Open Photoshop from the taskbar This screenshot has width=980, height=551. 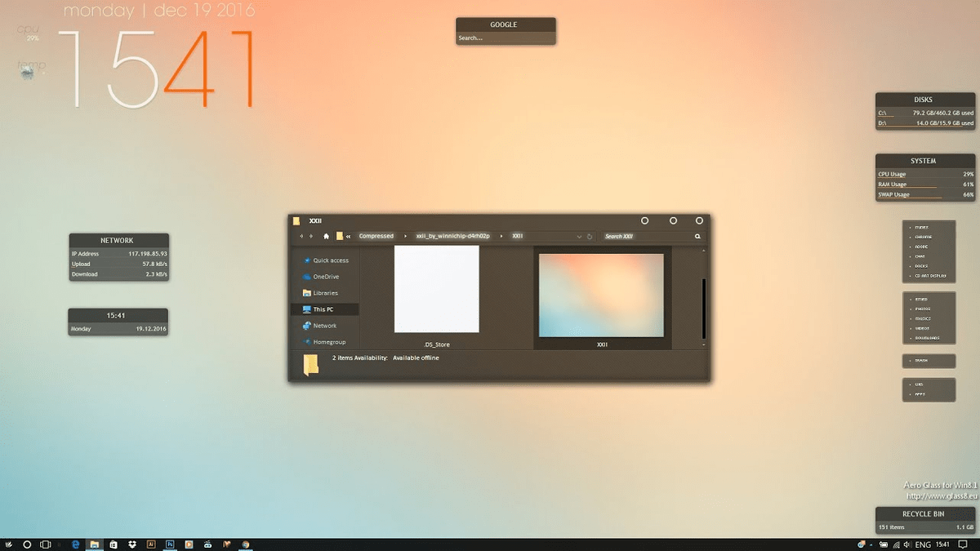[x=170, y=544]
